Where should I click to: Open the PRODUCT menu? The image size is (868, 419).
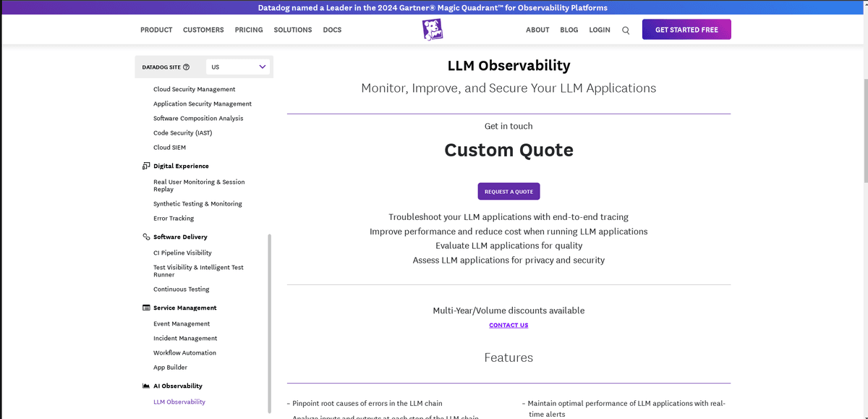[156, 30]
